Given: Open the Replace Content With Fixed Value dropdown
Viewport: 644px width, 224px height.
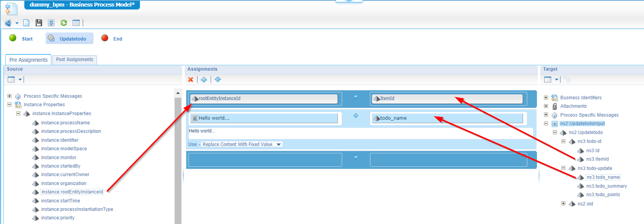Looking at the screenshot, I should (x=278, y=144).
